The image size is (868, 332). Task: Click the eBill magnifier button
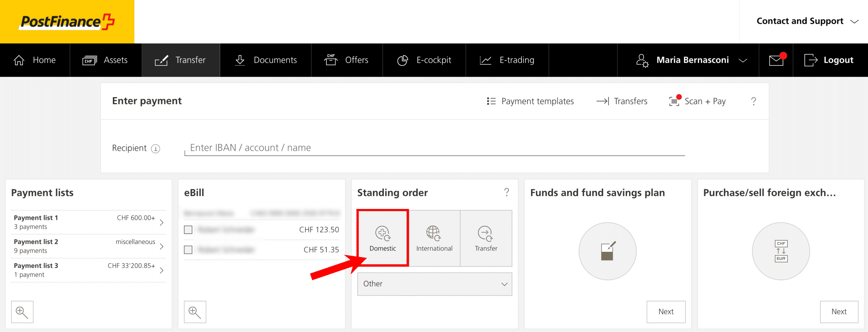pyautogui.click(x=195, y=312)
